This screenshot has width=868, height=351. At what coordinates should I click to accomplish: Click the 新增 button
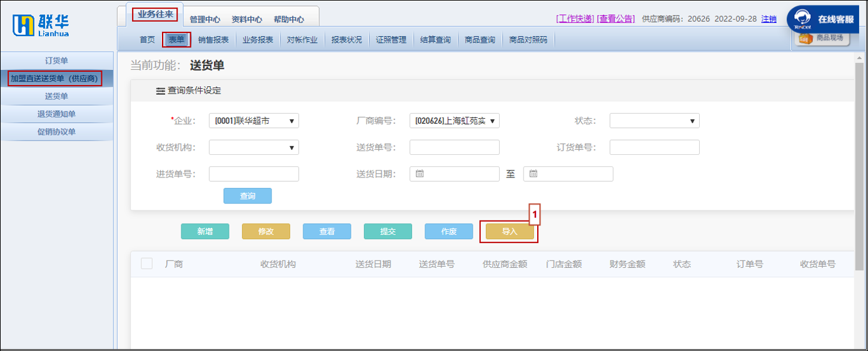pyautogui.click(x=205, y=232)
